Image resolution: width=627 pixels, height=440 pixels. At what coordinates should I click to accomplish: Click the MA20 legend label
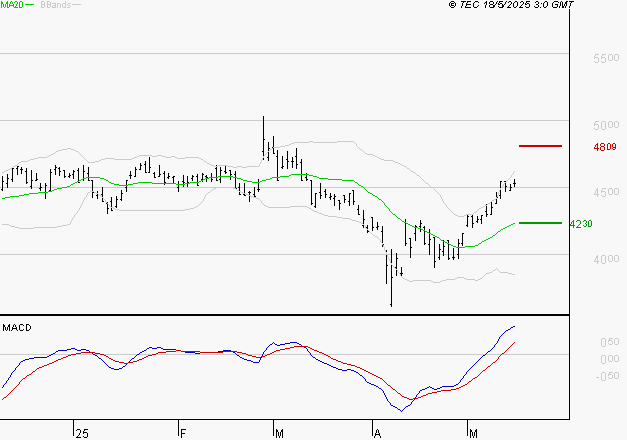[x=11, y=5]
